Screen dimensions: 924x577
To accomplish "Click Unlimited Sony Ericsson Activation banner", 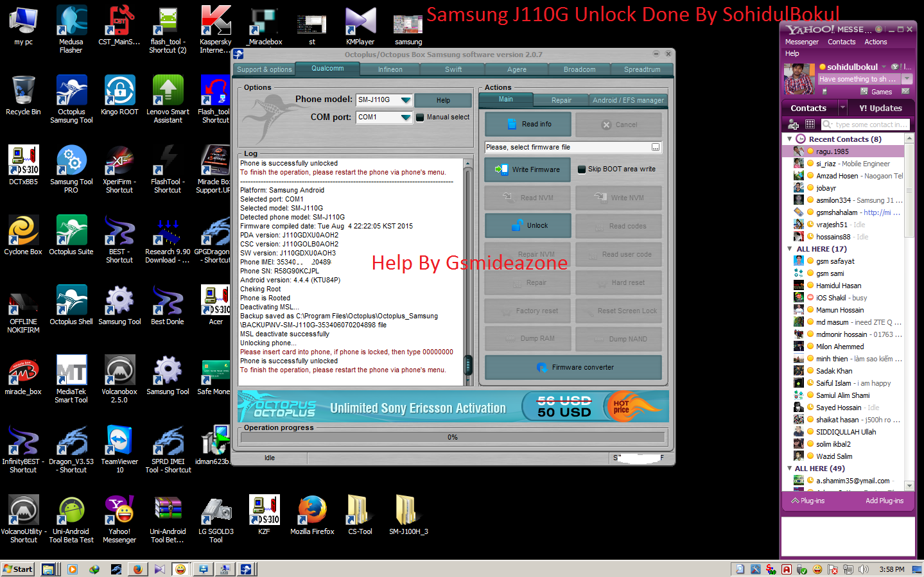I will tap(453, 407).
